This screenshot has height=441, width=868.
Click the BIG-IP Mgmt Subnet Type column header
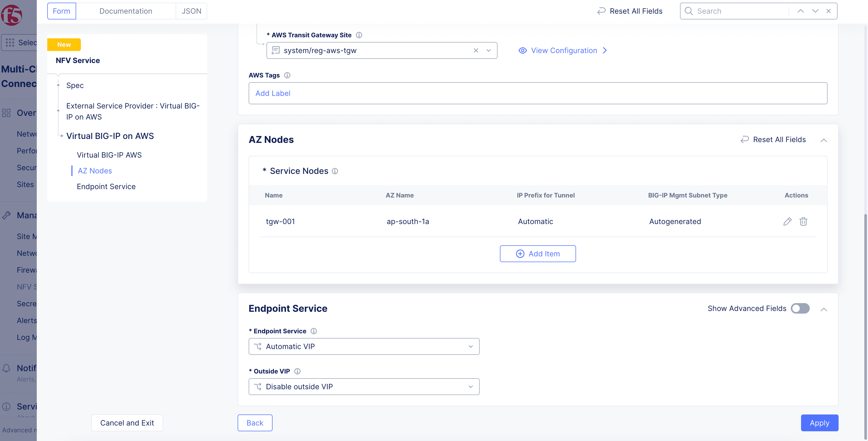(x=688, y=195)
